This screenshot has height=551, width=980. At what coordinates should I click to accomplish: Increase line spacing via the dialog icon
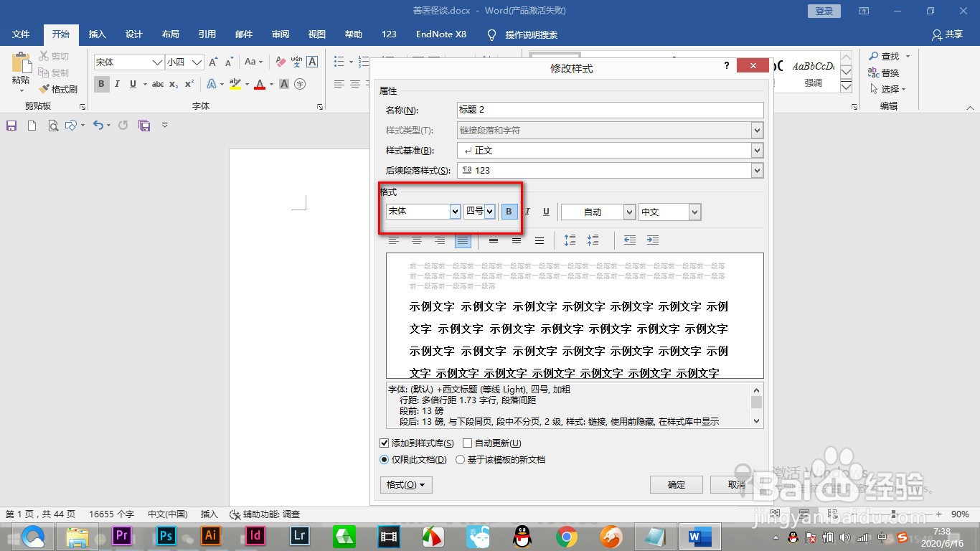pyautogui.click(x=570, y=240)
